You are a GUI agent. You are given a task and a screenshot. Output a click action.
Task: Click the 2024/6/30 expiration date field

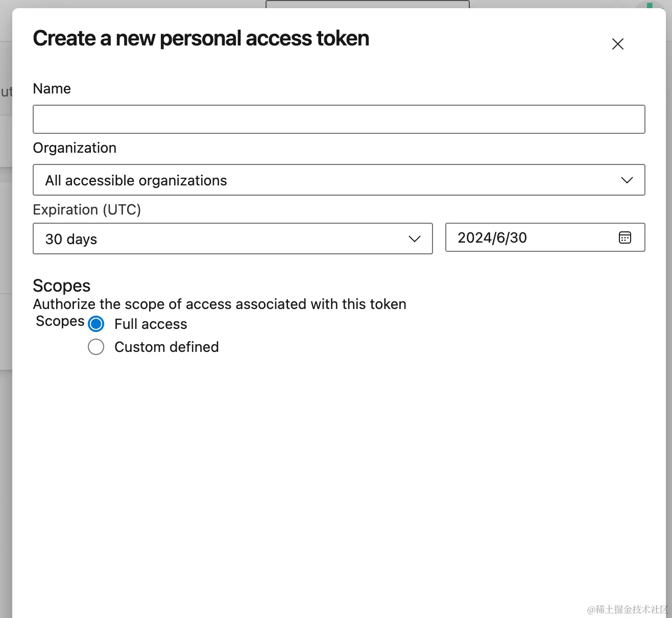coord(545,237)
